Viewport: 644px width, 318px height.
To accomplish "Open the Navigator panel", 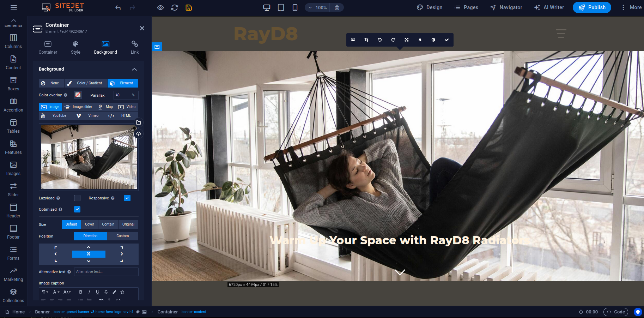I will point(506,7).
